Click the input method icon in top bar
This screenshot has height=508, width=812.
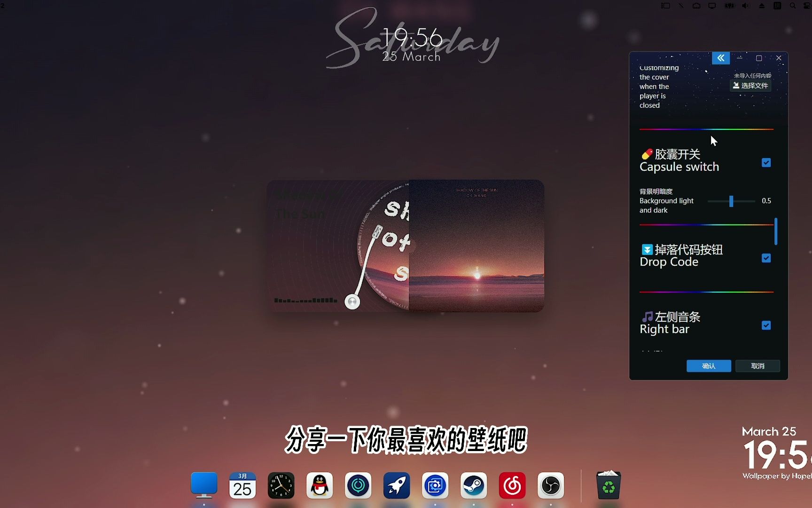pyautogui.click(x=777, y=6)
